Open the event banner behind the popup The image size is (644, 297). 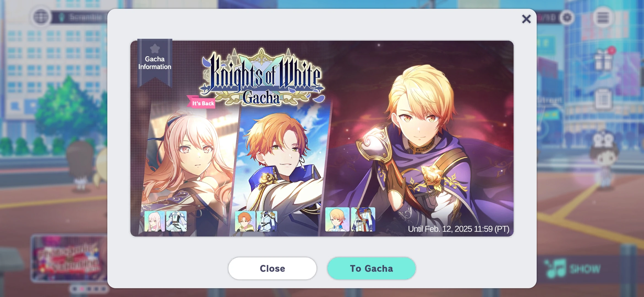pos(69,258)
